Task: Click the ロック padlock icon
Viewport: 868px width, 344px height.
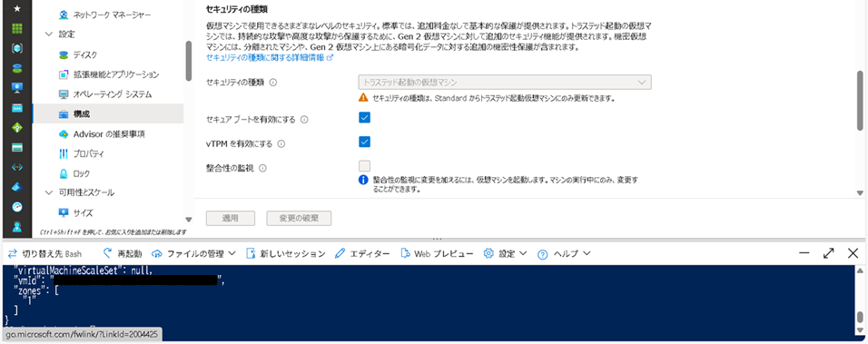Action: point(64,173)
